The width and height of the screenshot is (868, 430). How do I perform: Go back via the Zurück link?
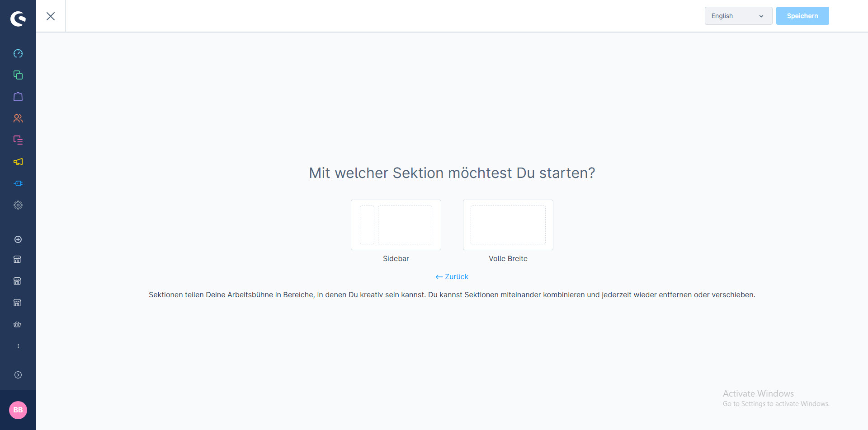(452, 276)
